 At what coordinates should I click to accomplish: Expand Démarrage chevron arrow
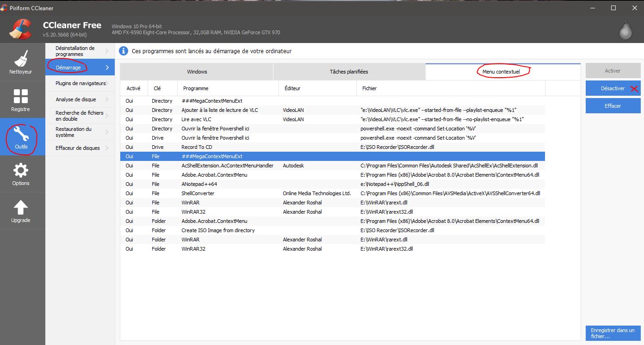pyautogui.click(x=107, y=68)
